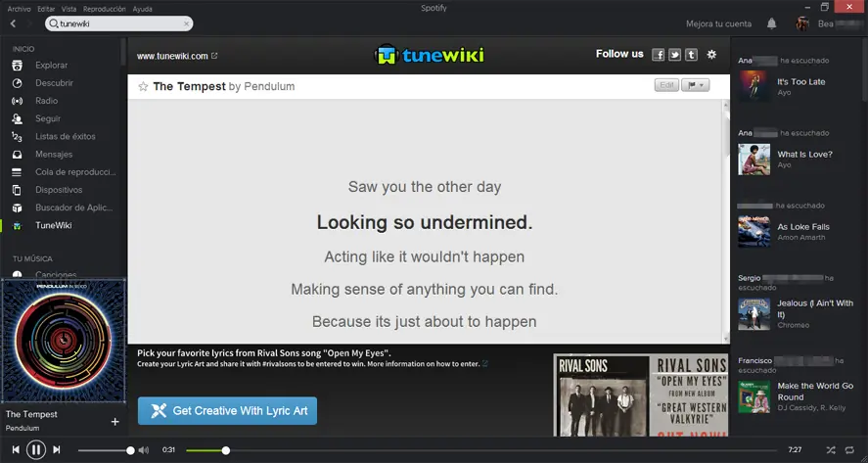Open What Is Love? by Ayo
868x463 pixels.
[804, 155]
